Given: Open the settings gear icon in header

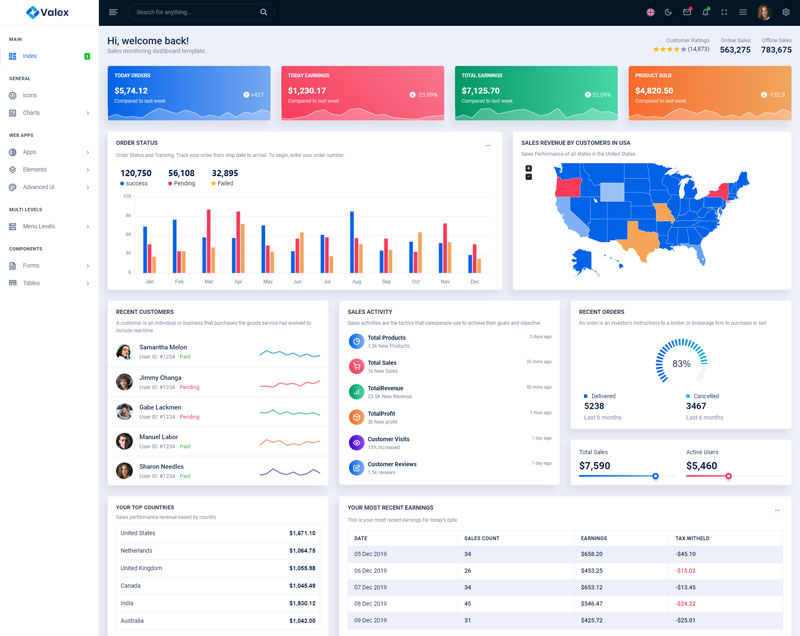Looking at the screenshot, I should pyautogui.click(x=786, y=12).
